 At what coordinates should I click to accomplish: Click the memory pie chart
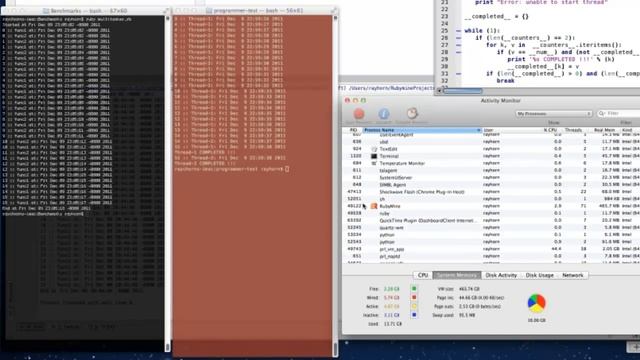pyautogui.click(x=536, y=303)
